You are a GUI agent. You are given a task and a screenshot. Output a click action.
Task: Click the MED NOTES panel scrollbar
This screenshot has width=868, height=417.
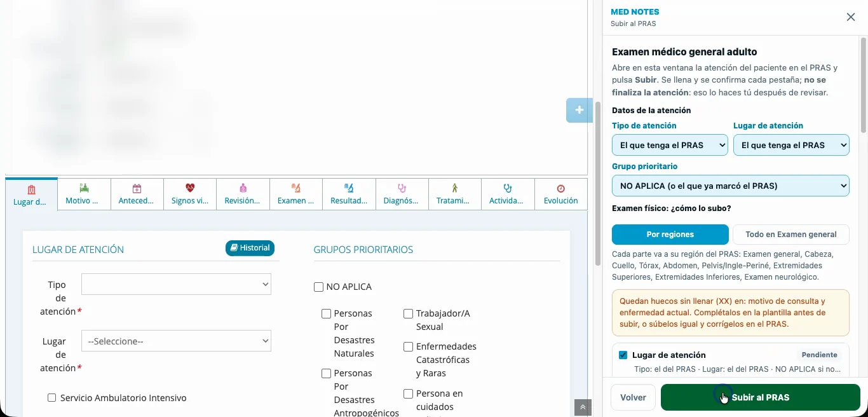point(863,85)
